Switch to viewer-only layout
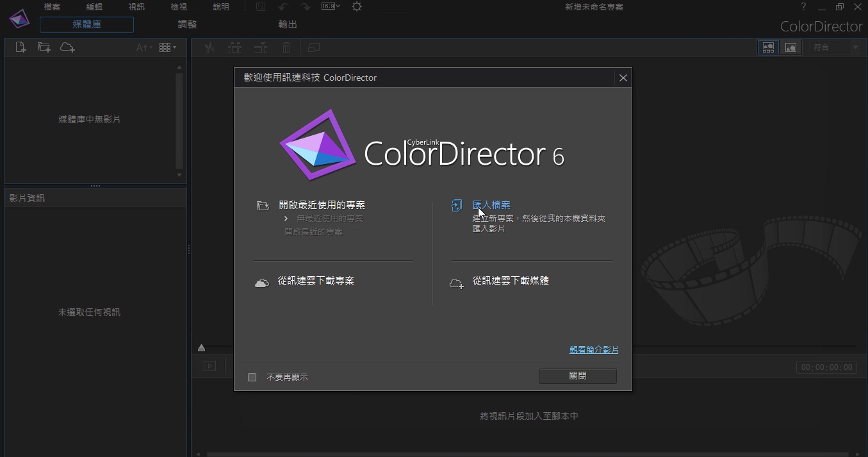Viewport: 868px width, 457px height. (x=791, y=47)
